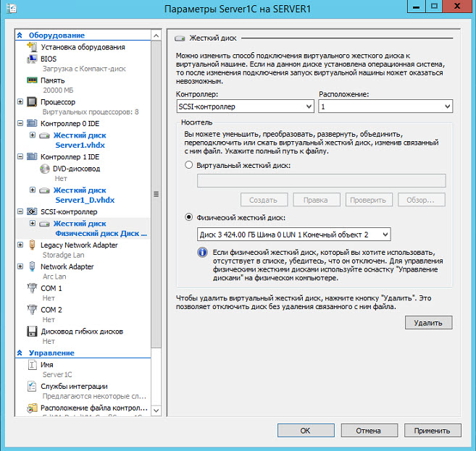476x451 pixels.
Task: Select the green Memory chip icon
Action: [x=32, y=80]
